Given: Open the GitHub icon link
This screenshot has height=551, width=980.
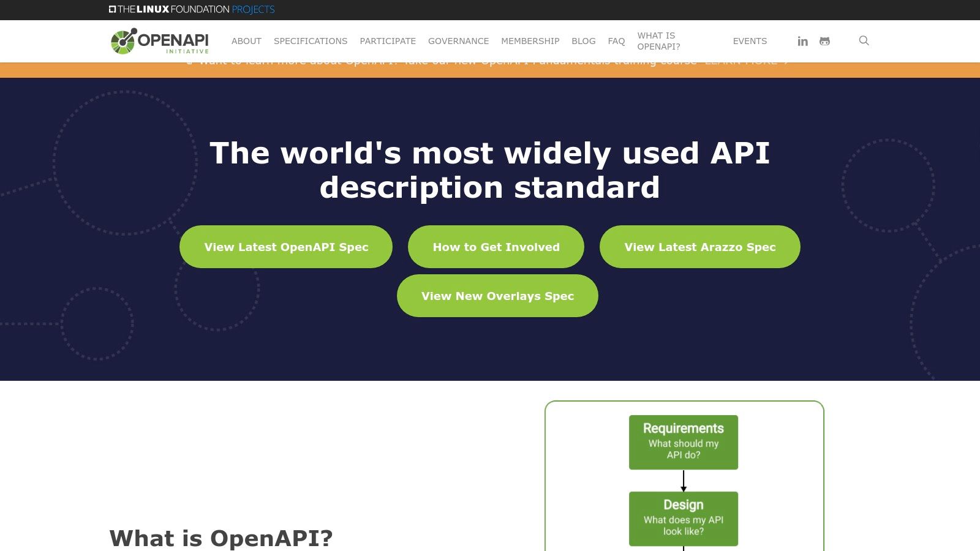Looking at the screenshot, I should click(824, 41).
